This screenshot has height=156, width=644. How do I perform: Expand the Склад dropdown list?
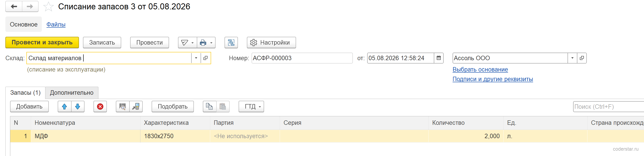coord(196,58)
